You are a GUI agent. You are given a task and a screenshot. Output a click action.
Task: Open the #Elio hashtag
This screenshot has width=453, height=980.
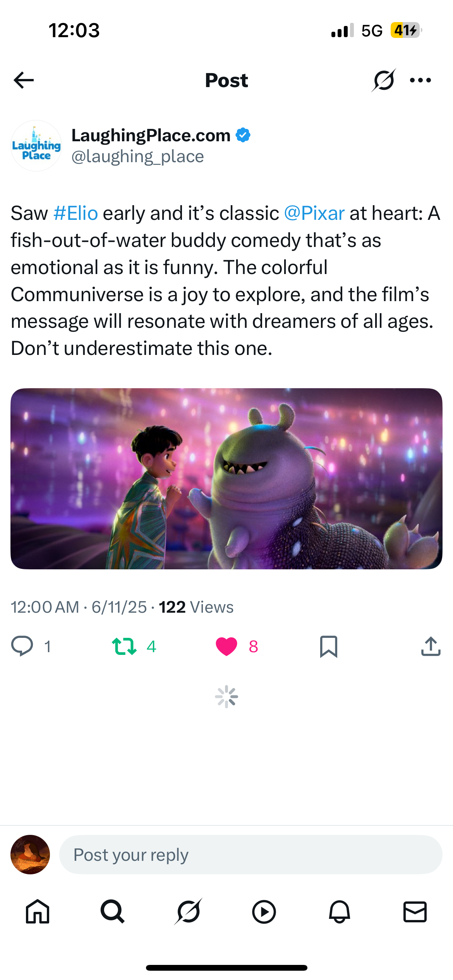point(75,213)
